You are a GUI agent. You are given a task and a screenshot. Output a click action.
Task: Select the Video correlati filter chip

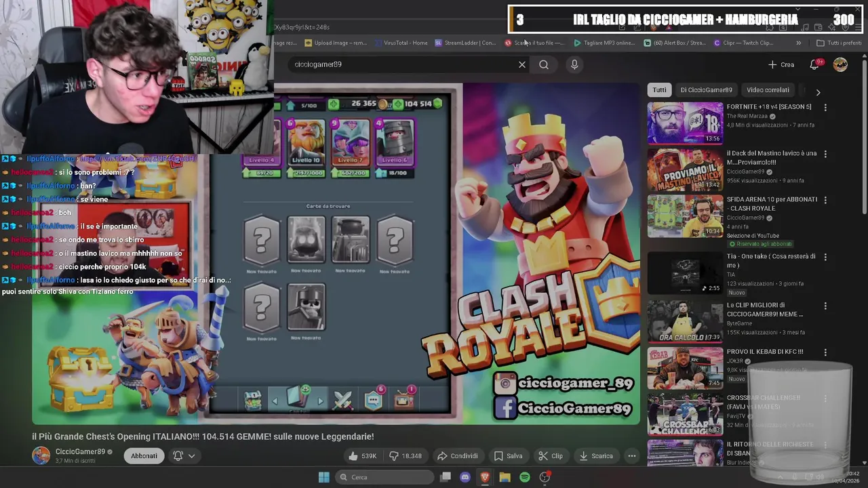(x=768, y=89)
